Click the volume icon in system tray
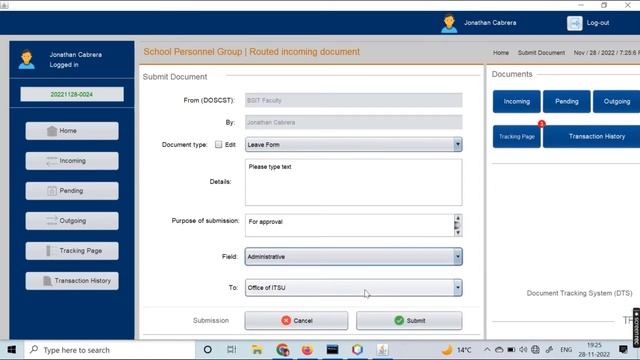Image resolution: width=640 pixels, height=360 pixels. (x=523, y=350)
